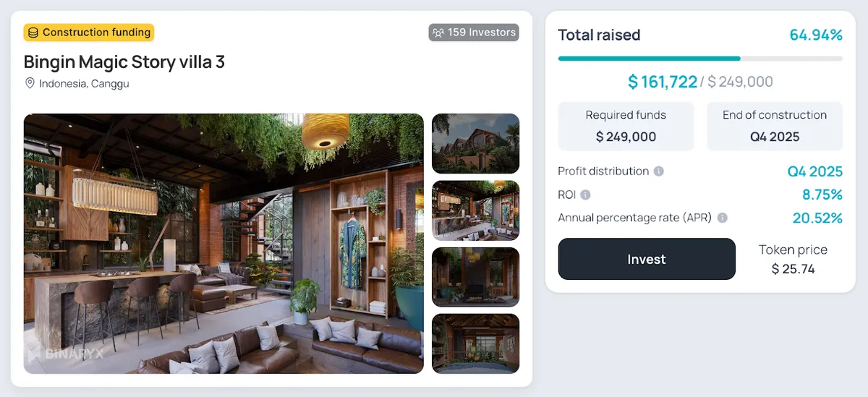Click the location pin icon by Indonesia, Canggu
This screenshot has width=868, height=397.
(30, 83)
